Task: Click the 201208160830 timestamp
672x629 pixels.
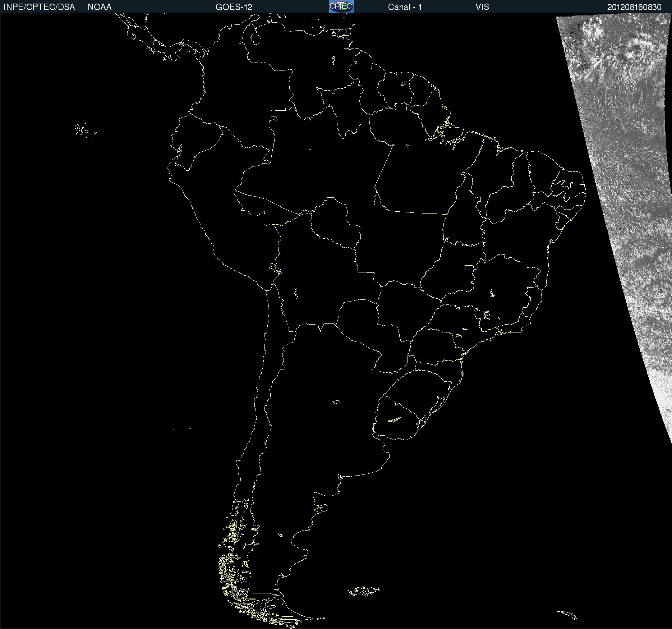Action: tap(634, 7)
